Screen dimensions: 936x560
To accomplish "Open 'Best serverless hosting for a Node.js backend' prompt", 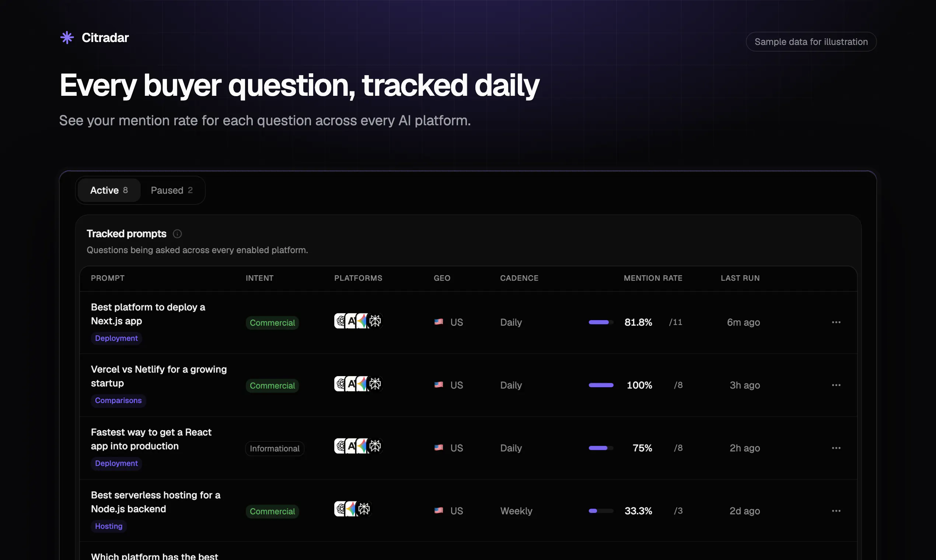I will pos(156,502).
